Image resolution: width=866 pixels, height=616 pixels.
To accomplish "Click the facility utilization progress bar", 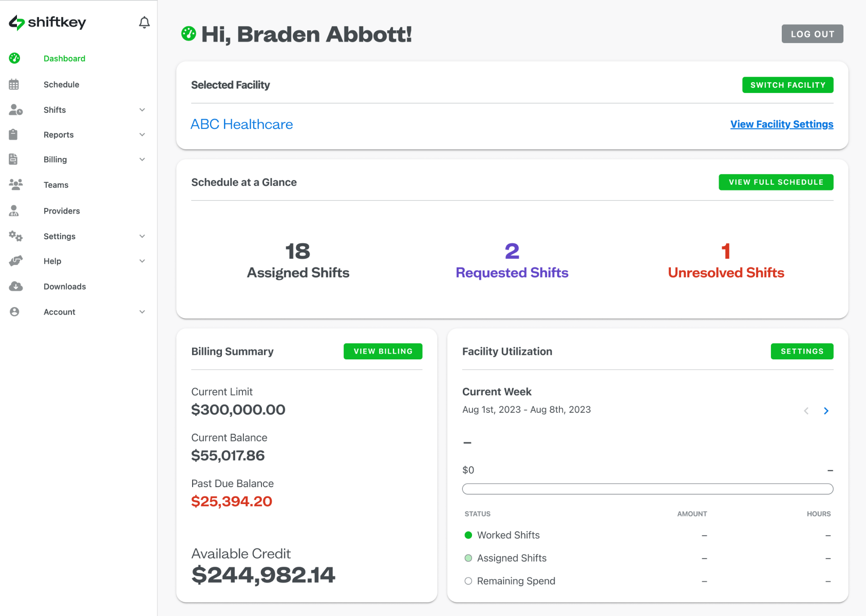I will (x=647, y=489).
